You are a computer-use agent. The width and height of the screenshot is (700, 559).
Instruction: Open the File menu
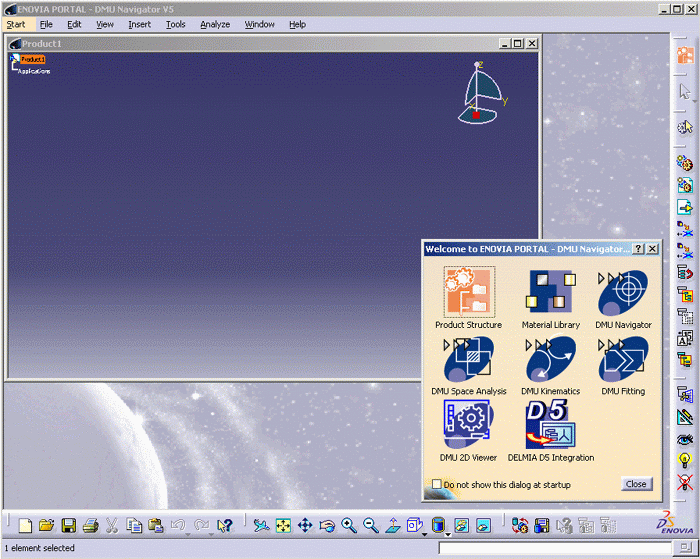pyautogui.click(x=46, y=25)
